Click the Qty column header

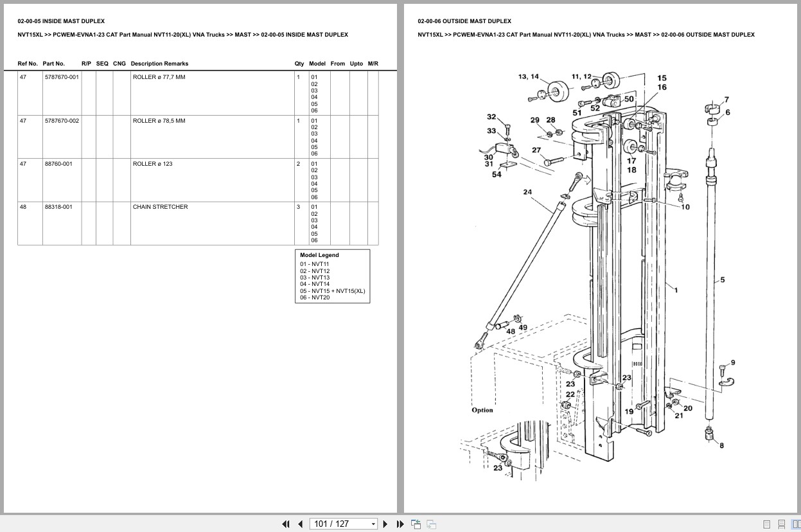(299, 64)
